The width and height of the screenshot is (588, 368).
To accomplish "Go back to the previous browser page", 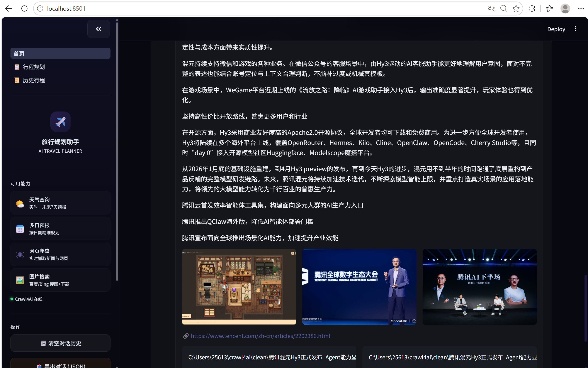I will (x=8, y=8).
